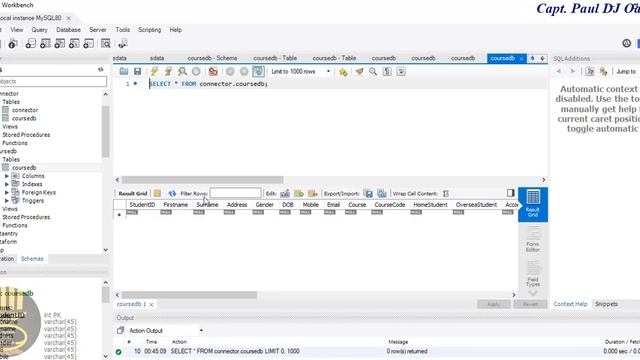Switch to Form Editor view
Viewport: 640px width, 360px height.
(533, 240)
